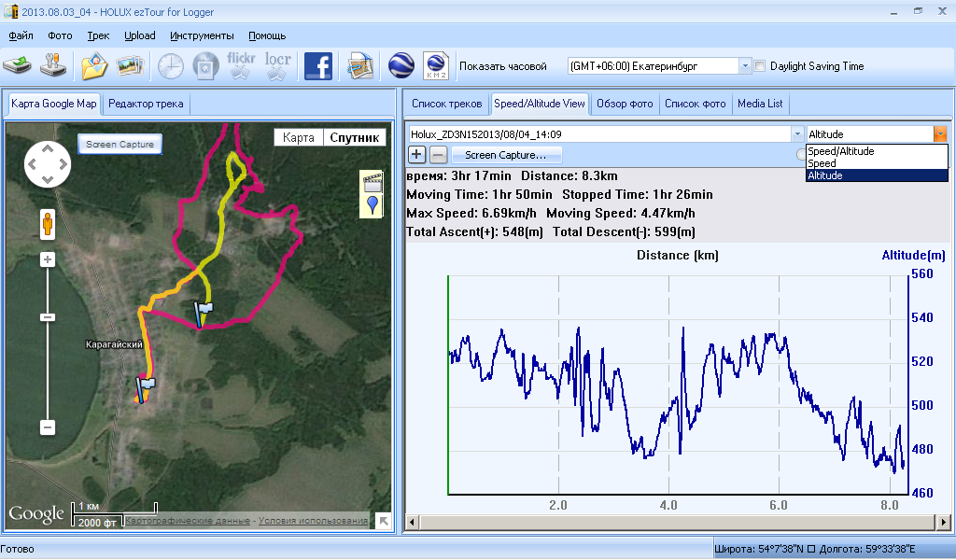The width and height of the screenshot is (956, 560).
Task: Open the Картографические данные link
Action: [x=187, y=521]
